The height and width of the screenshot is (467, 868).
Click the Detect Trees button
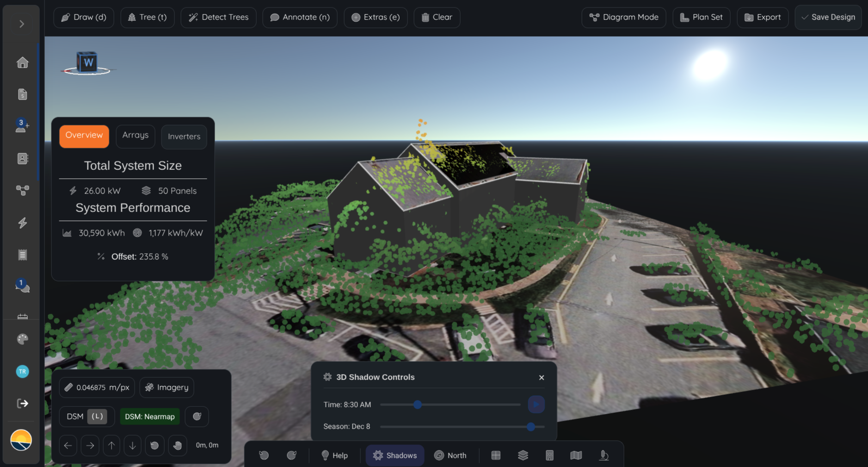click(218, 17)
